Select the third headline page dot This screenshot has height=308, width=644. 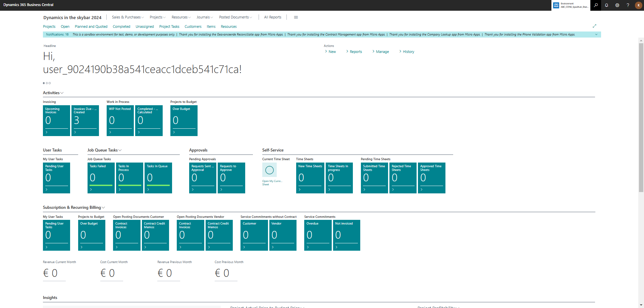tap(50, 83)
